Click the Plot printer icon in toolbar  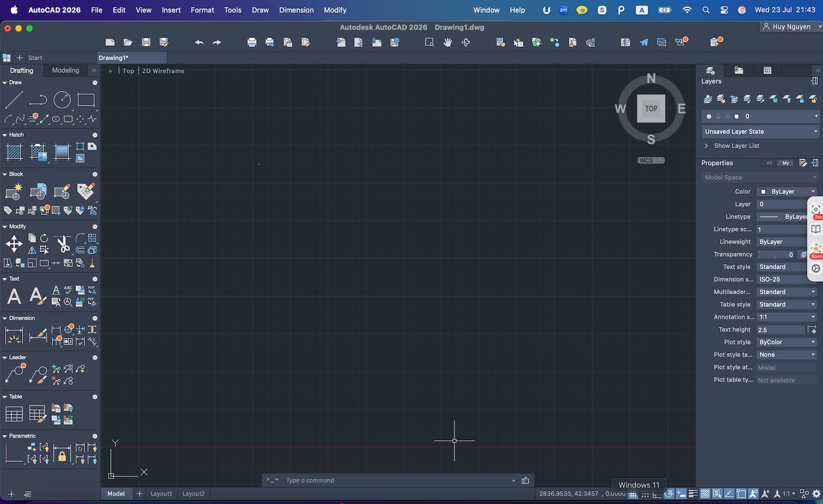pyautogui.click(x=252, y=42)
